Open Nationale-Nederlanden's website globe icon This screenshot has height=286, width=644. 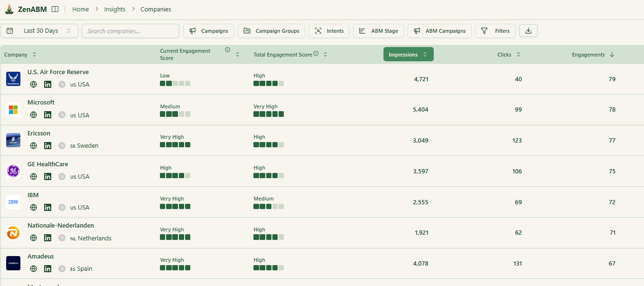(x=33, y=238)
